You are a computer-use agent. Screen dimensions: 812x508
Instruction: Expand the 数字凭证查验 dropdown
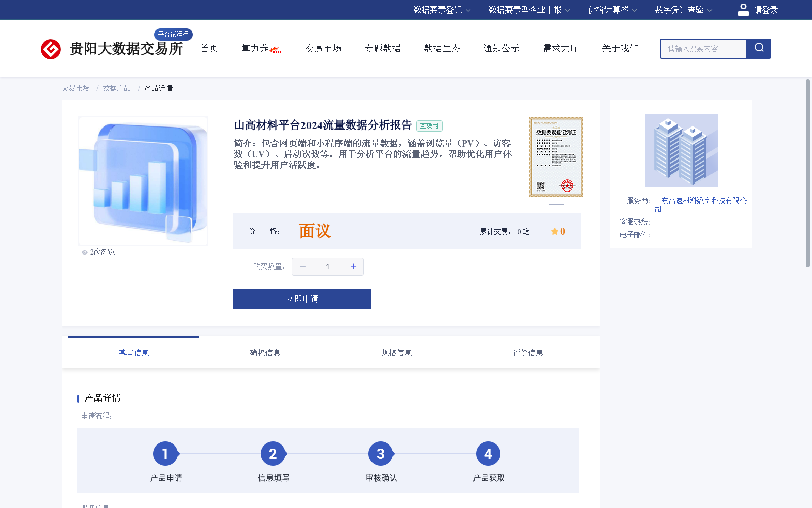click(684, 10)
